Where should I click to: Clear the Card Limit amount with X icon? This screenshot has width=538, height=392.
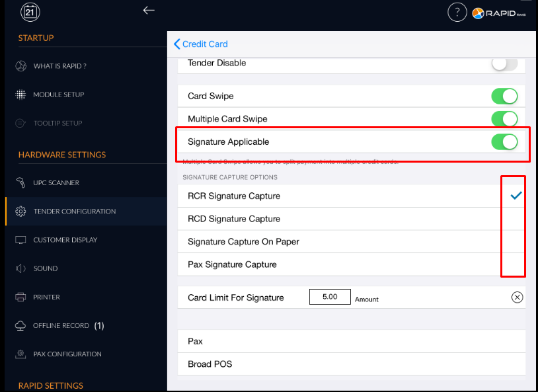tap(517, 297)
